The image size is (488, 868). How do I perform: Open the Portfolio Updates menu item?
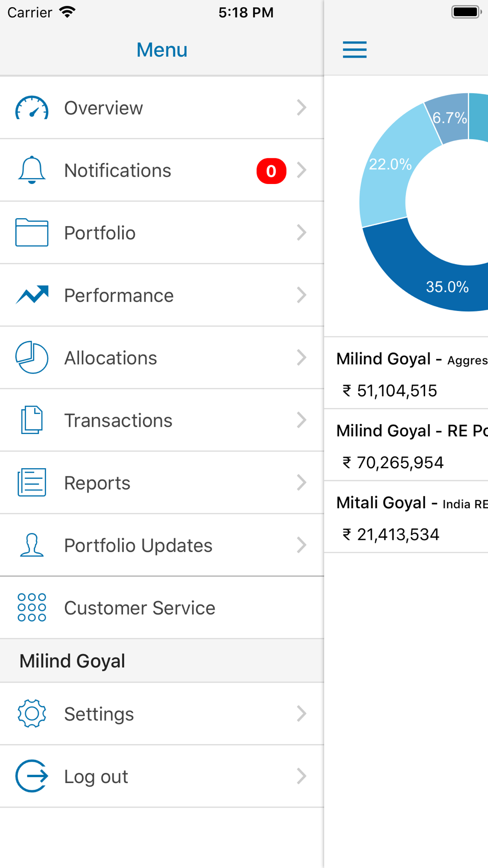pos(162,545)
